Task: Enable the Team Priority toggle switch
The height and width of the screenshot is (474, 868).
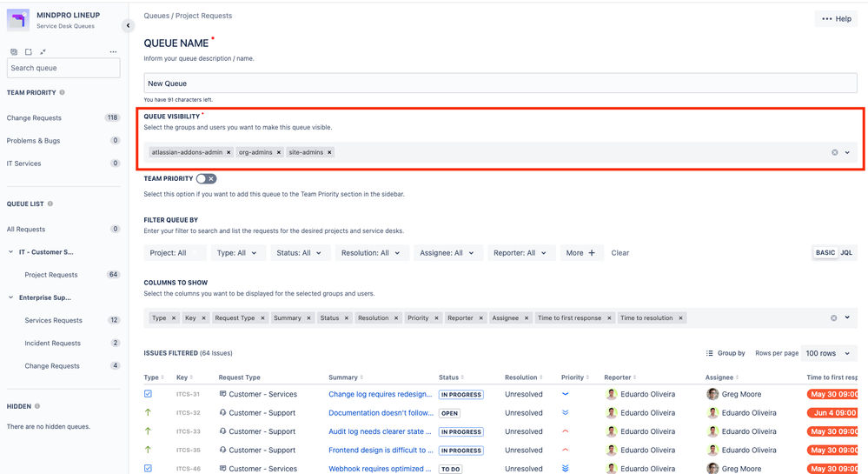Action: [x=206, y=178]
